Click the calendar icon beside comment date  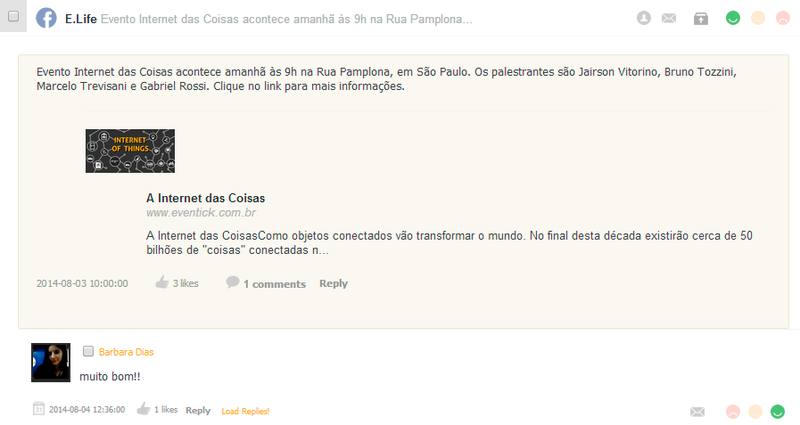click(38, 409)
